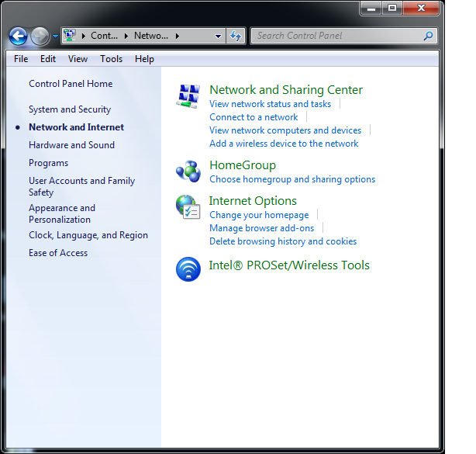This screenshot has height=454, width=476.
Task: Expand the address bar previous locations dropdown
Action: click(218, 36)
